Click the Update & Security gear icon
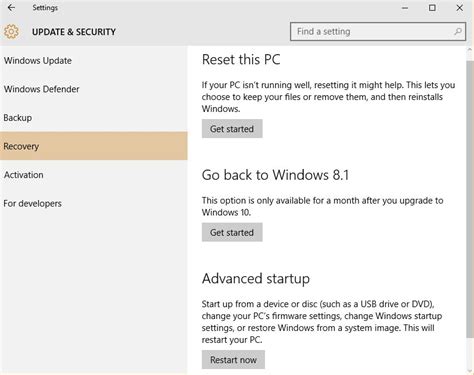Screen dimensions: 474x375 point(11,32)
